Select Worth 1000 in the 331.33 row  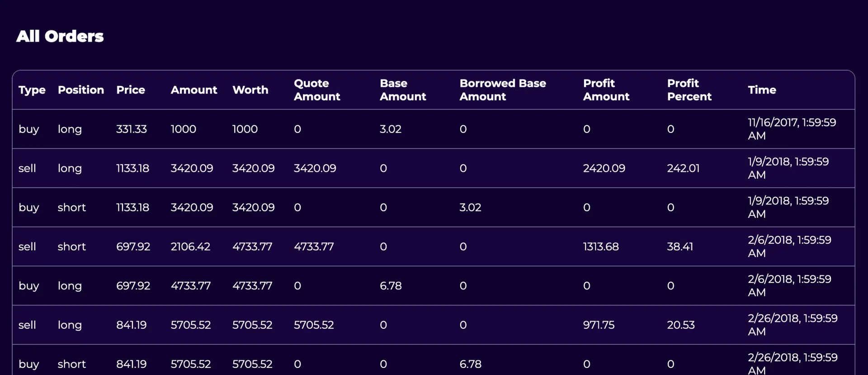[245, 129]
